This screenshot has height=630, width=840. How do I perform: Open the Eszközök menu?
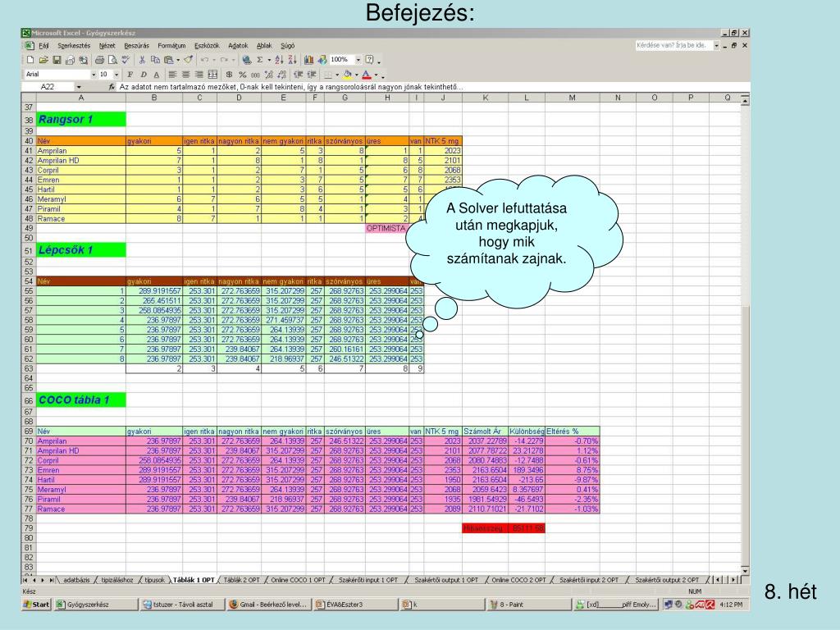click(x=207, y=46)
